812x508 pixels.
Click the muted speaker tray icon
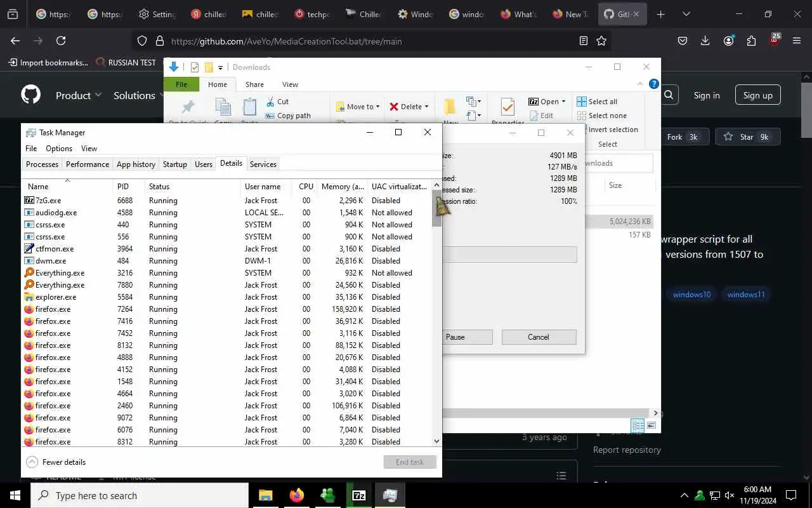pos(730,495)
